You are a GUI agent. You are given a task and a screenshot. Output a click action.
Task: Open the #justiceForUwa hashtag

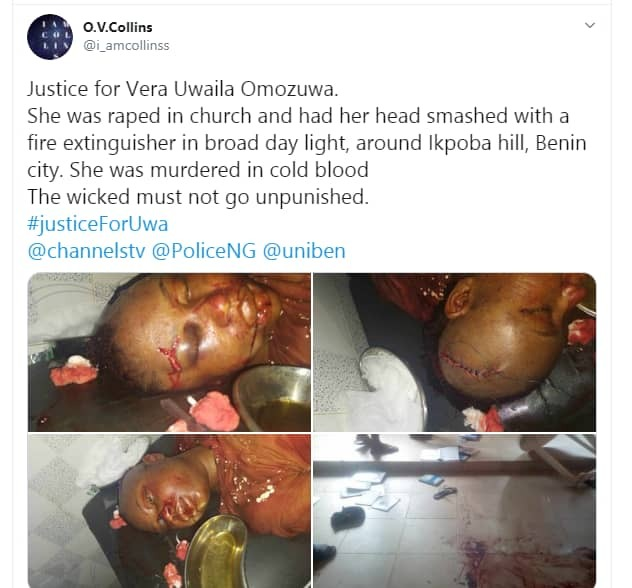98,224
